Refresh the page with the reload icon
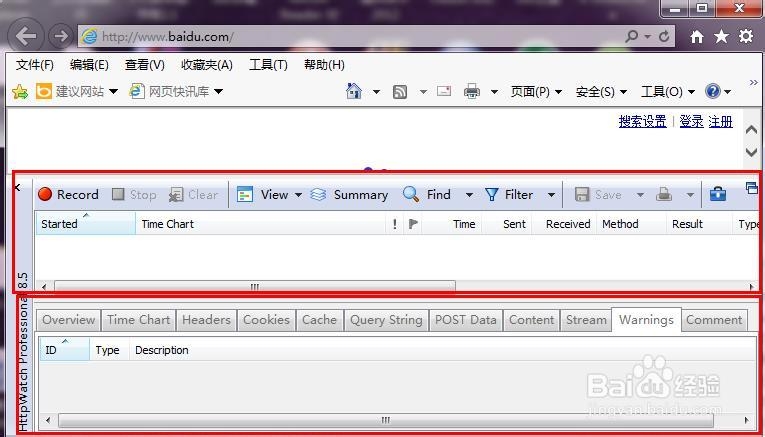This screenshot has width=765, height=437. click(664, 36)
